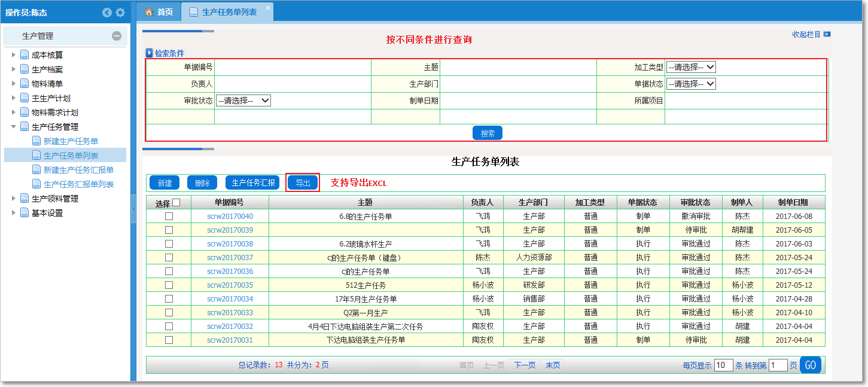This screenshot has width=868, height=387.
Task: Click the 导出 export button
Action: pos(303,183)
